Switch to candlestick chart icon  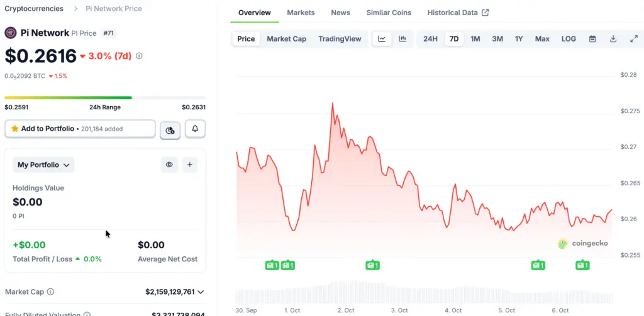[x=402, y=39]
